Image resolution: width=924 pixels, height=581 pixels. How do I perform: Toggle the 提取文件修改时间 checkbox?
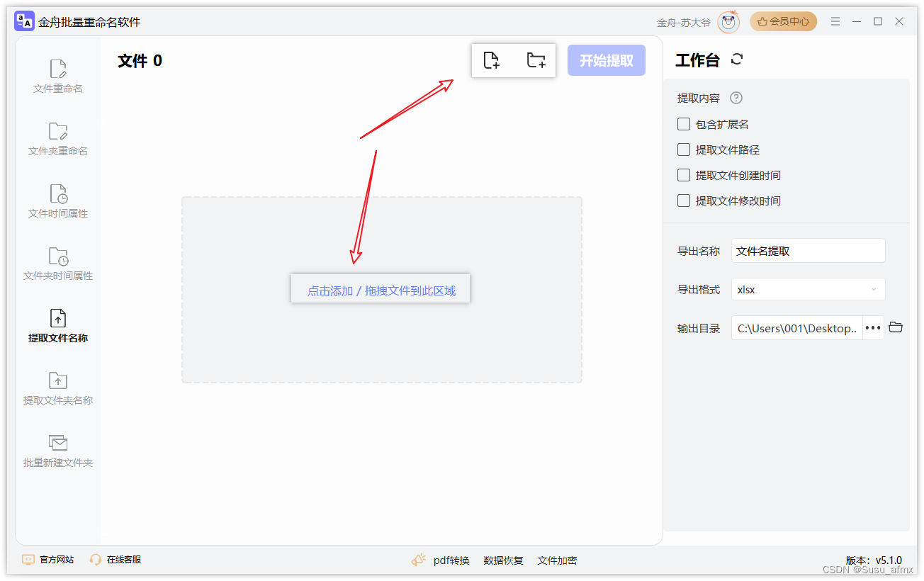coord(684,201)
